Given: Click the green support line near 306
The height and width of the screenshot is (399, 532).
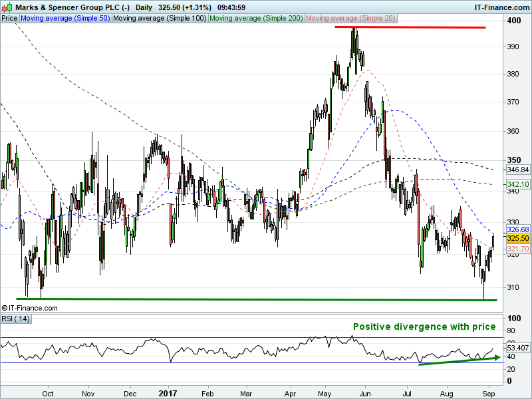Looking at the screenshot, I should click(x=257, y=299).
